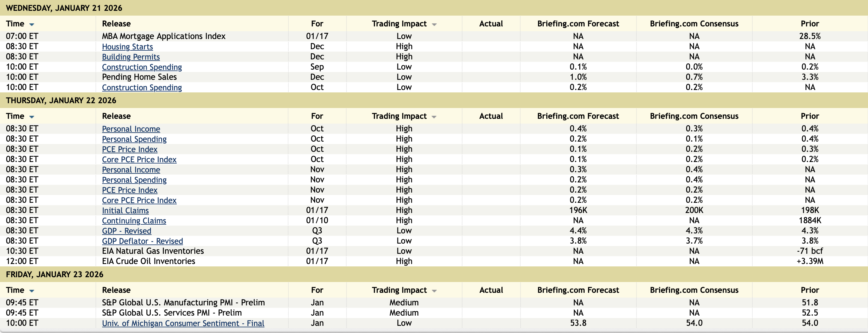Open Univ. of Michigan Consumer Sentiment link
The image size is (868, 333).
[183, 323]
